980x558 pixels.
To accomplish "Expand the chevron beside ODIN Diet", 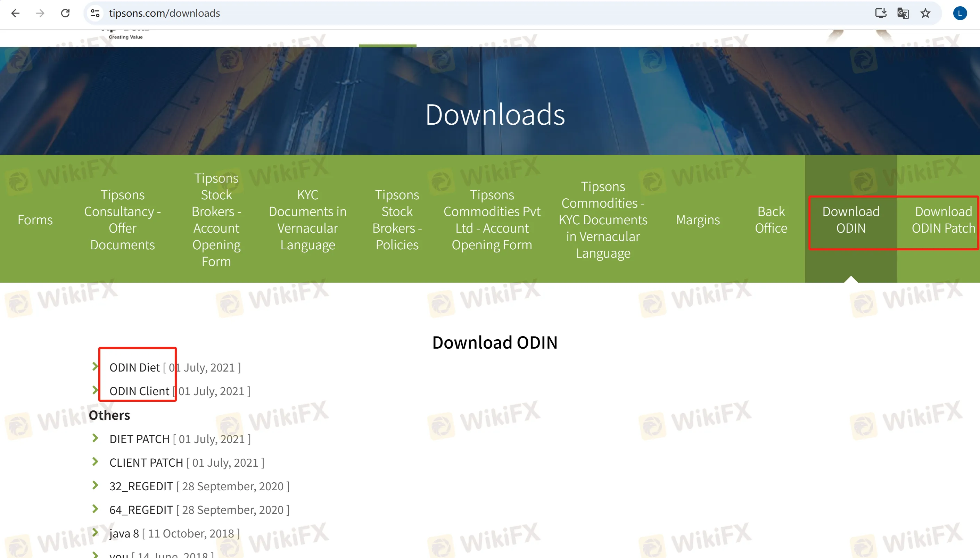I will point(95,367).
